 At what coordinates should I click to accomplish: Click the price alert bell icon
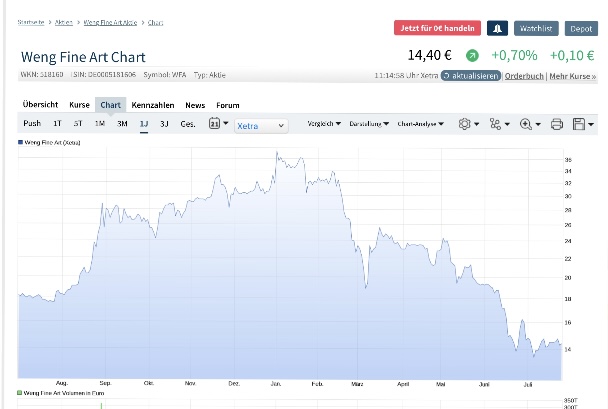(497, 29)
